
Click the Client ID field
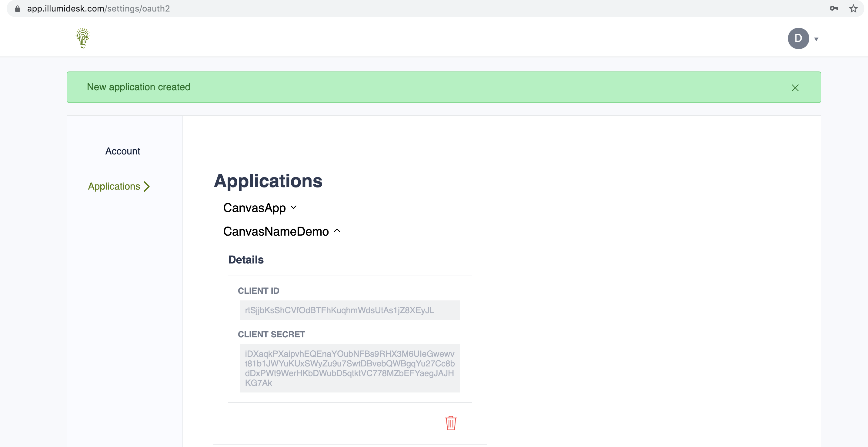pyautogui.click(x=349, y=310)
